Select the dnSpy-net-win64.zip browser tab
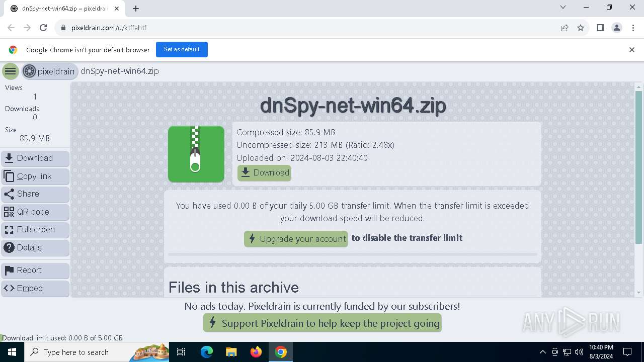Viewport: 644px width, 362px height. pos(64,9)
